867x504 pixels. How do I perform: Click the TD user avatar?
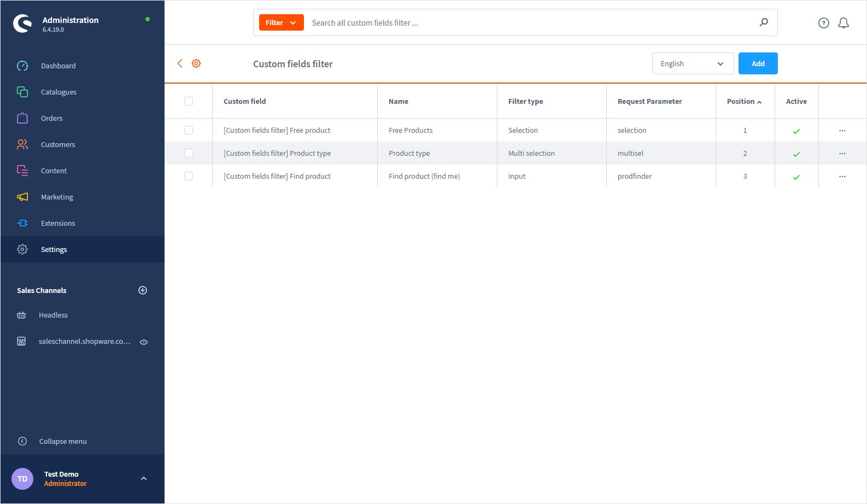pos(22,479)
